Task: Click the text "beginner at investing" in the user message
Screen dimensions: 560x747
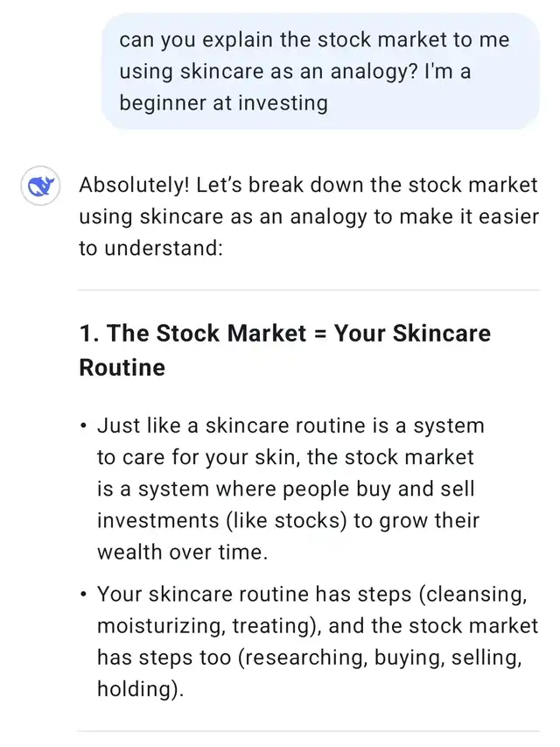Action: (224, 103)
